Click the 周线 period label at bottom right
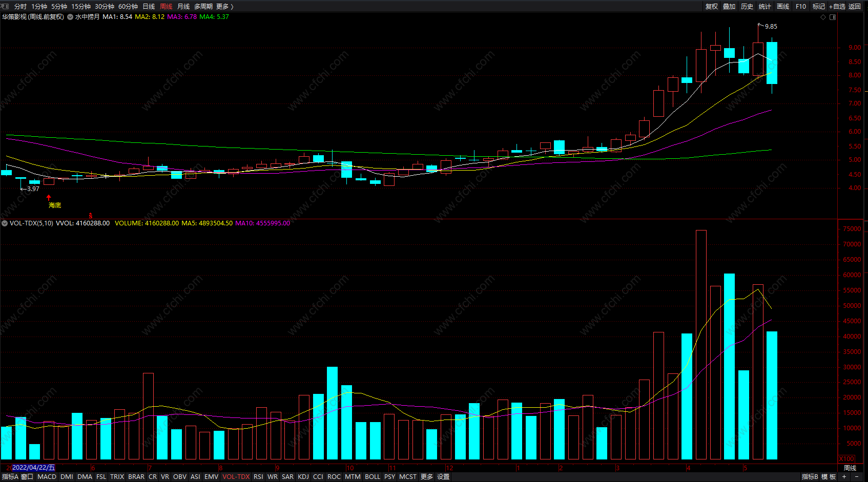868x482 pixels. pos(850,468)
